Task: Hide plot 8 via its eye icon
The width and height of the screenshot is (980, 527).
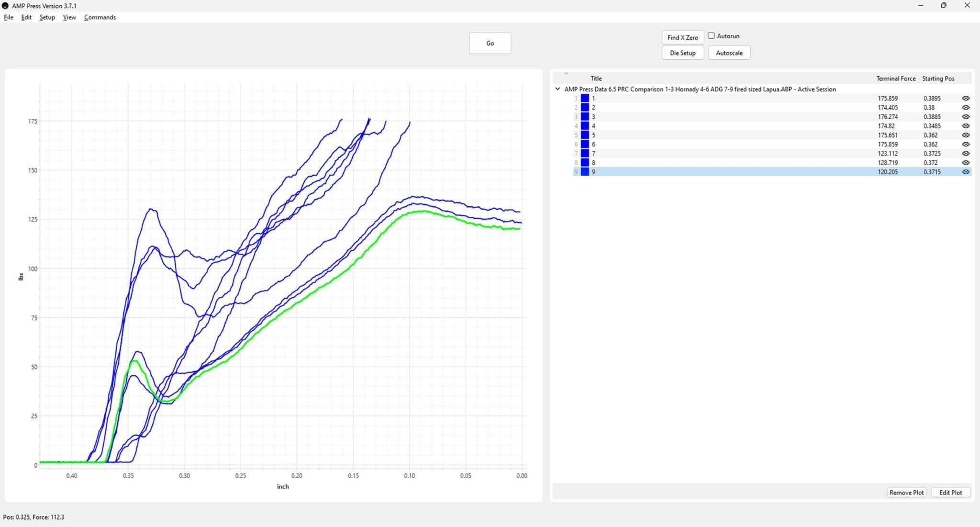Action: pos(966,163)
